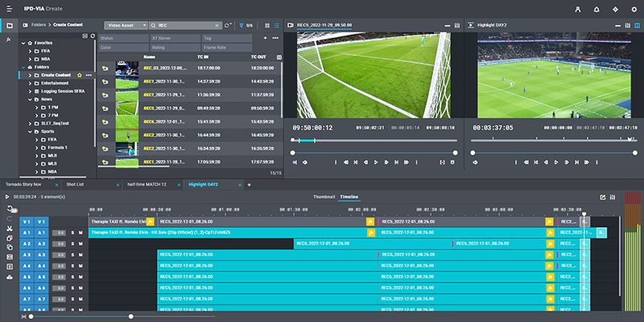Toggle dual-viewer layout icon in Highlight DAY2 player
This screenshot has width=644, height=322.
(x=637, y=26)
